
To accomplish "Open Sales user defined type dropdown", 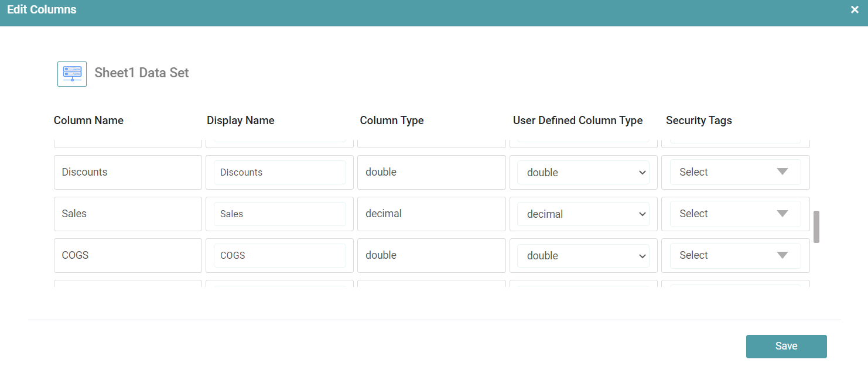I will click(583, 214).
